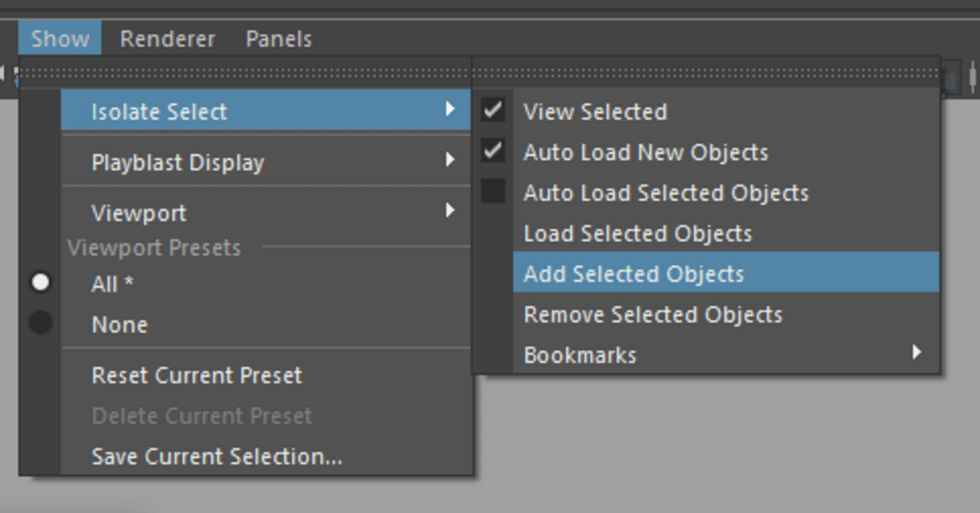Viewport: 980px width, 513px height.
Task: Choose Load Selected Objects
Action: pos(637,234)
